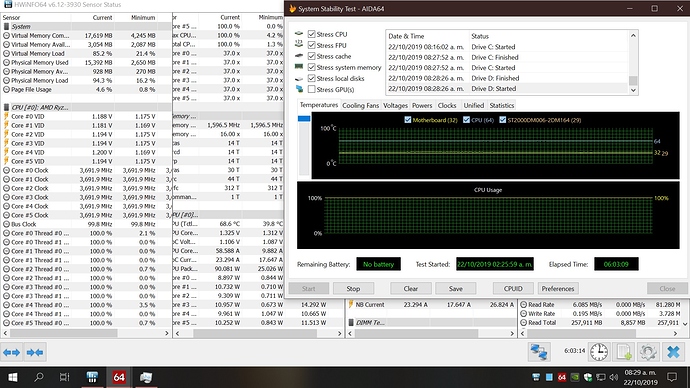Click HWiNFO logging start sheet icon
This screenshot has height=388, width=690.
624,352
